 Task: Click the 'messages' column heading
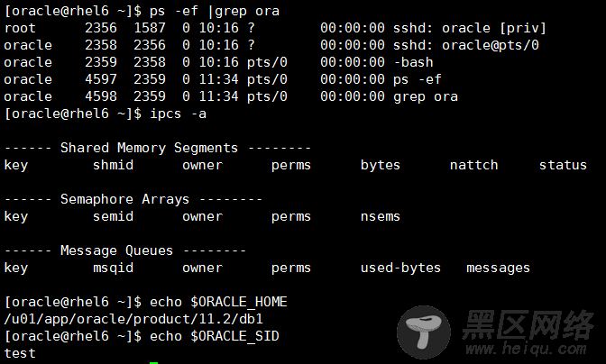pyautogui.click(x=498, y=268)
